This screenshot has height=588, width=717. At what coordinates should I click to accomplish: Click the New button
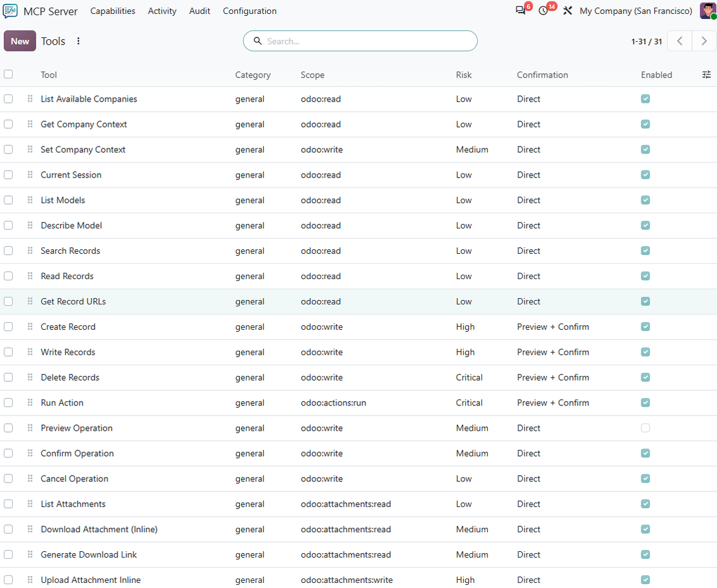20,41
